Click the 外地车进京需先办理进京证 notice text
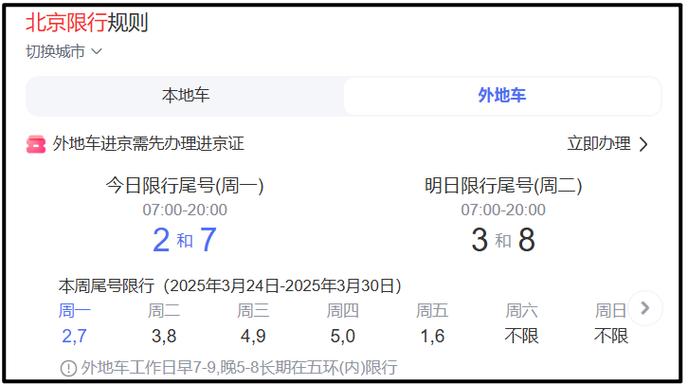The width and height of the screenshot is (688, 385). click(148, 144)
